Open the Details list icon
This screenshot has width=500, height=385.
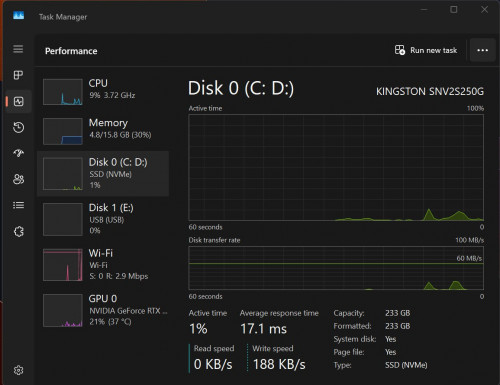pyautogui.click(x=18, y=205)
